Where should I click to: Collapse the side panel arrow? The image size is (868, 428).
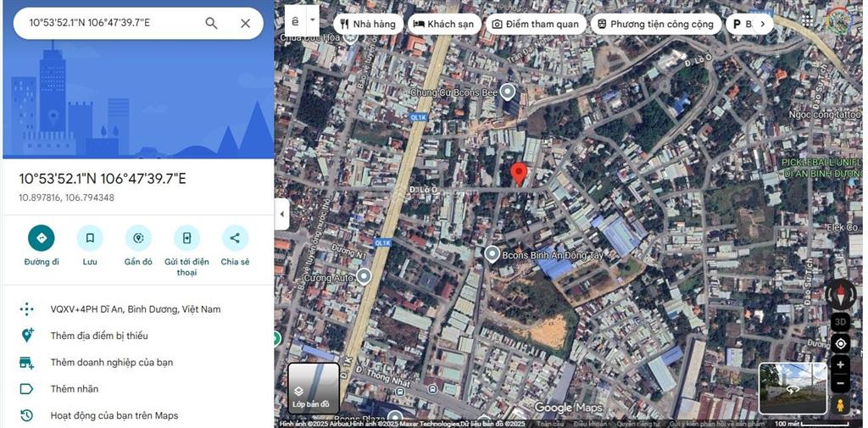point(281,214)
